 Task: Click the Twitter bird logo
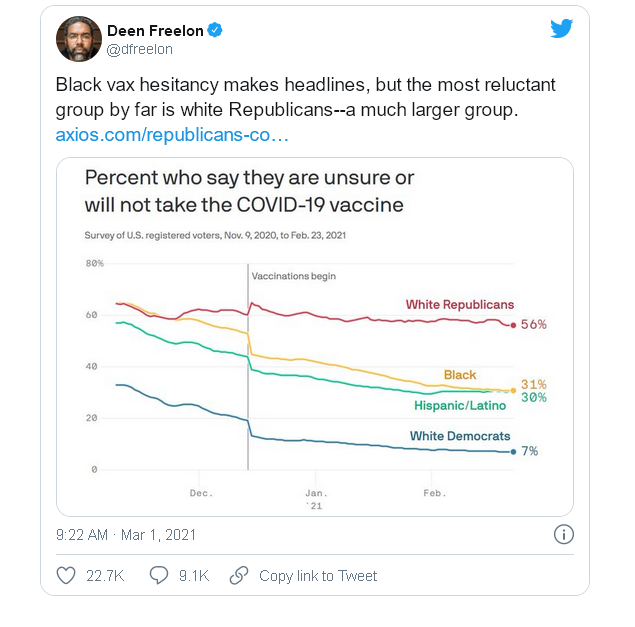click(x=561, y=28)
